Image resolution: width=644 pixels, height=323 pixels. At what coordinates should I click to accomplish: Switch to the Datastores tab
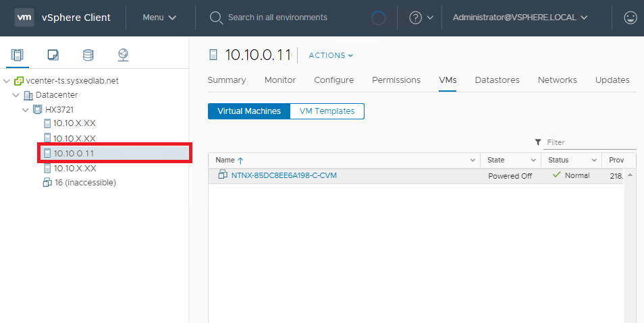click(498, 80)
